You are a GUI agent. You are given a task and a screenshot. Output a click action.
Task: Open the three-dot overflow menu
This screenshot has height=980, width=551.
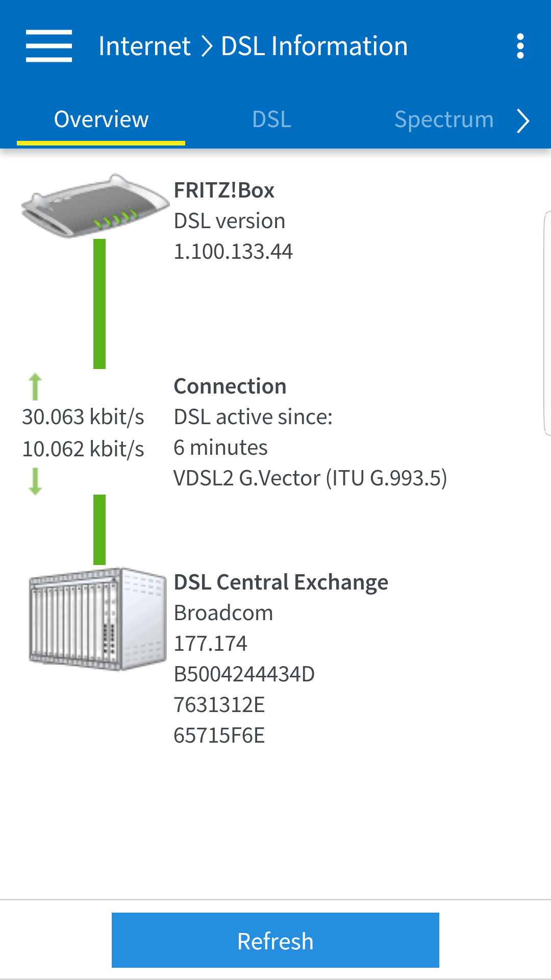point(520,46)
